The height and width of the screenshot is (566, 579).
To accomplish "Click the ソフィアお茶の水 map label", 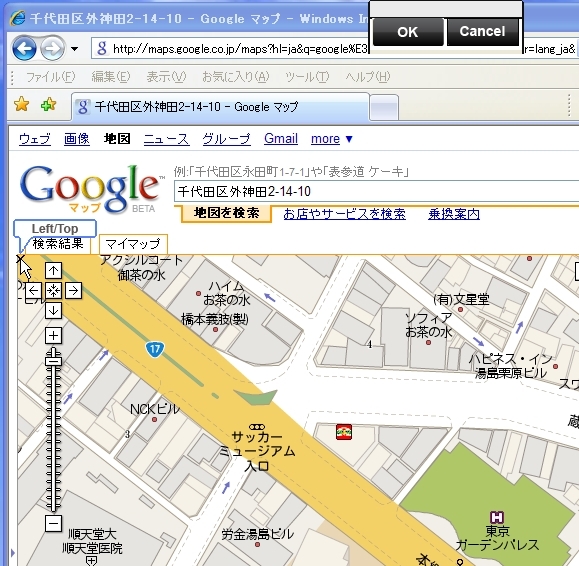I will coord(428,325).
